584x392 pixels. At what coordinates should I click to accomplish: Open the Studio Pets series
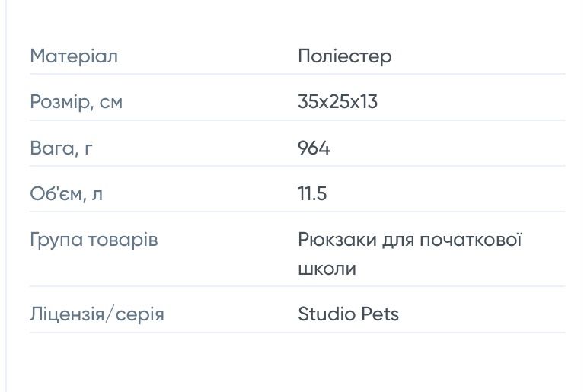(x=348, y=314)
